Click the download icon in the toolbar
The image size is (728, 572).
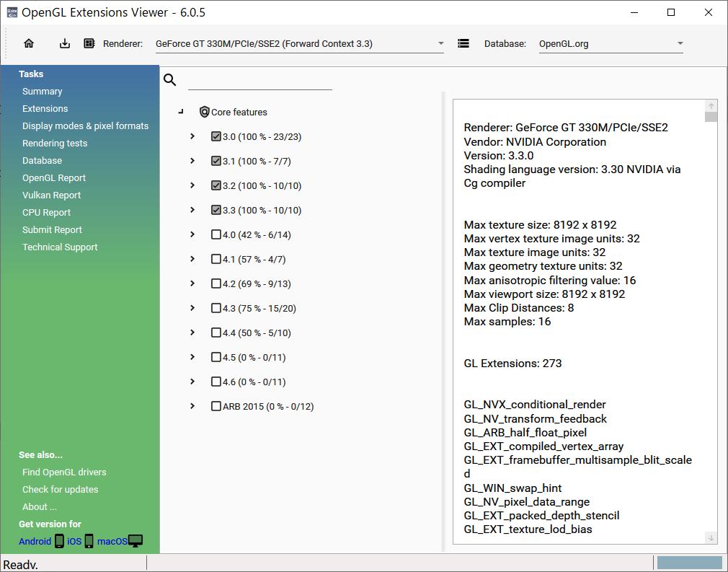[65, 43]
